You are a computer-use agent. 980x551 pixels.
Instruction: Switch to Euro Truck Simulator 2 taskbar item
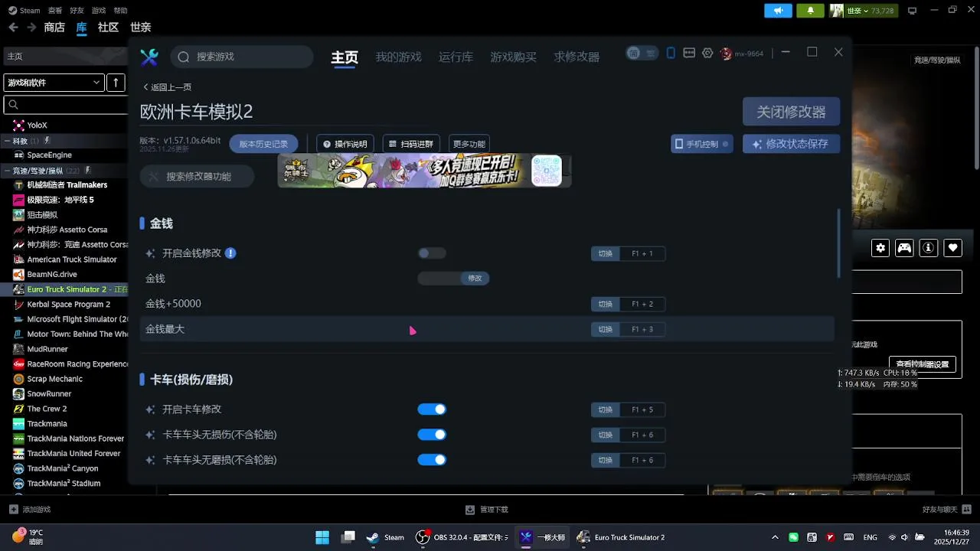pos(620,537)
